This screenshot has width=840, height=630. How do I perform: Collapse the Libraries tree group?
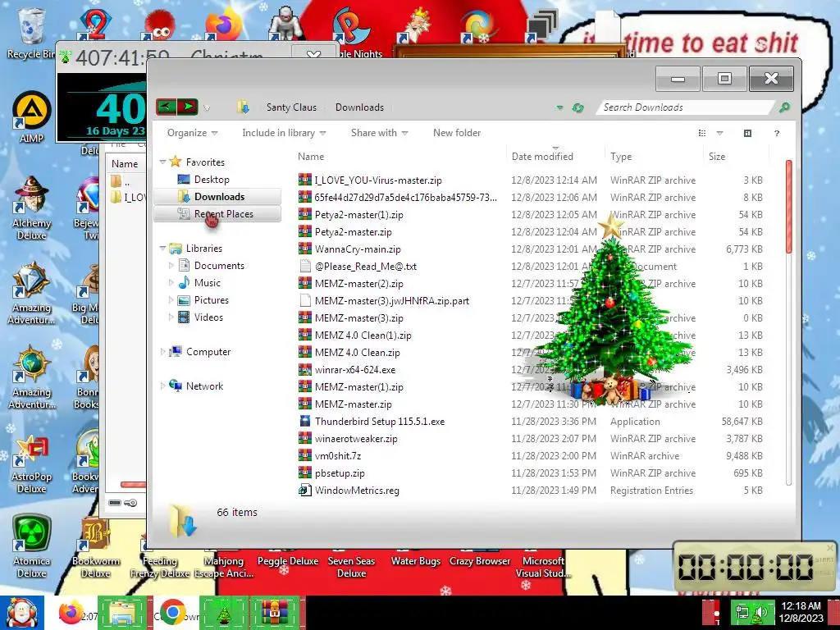click(x=163, y=248)
